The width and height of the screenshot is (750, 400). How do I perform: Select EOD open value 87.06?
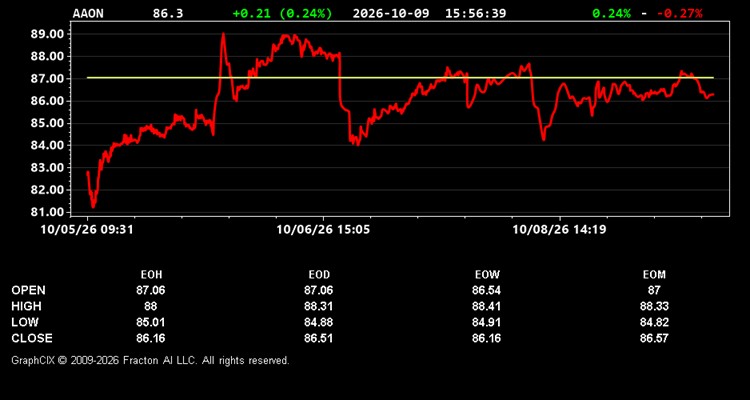tap(319, 290)
